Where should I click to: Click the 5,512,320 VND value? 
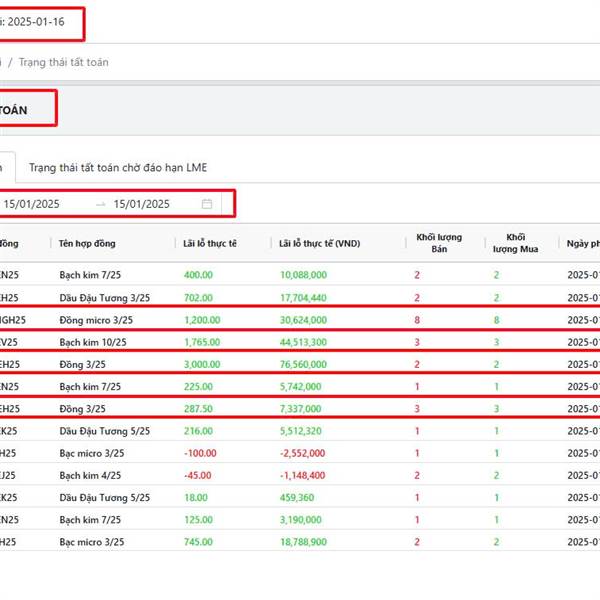301,431
